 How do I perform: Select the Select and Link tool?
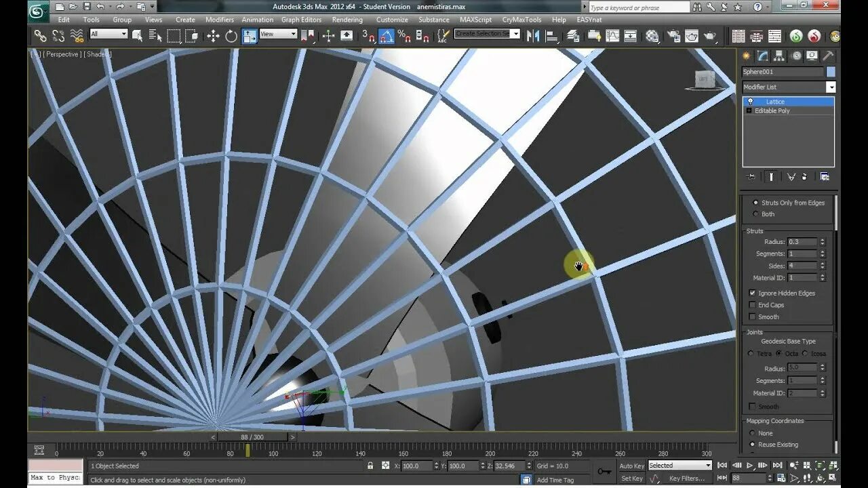tap(41, 36)
